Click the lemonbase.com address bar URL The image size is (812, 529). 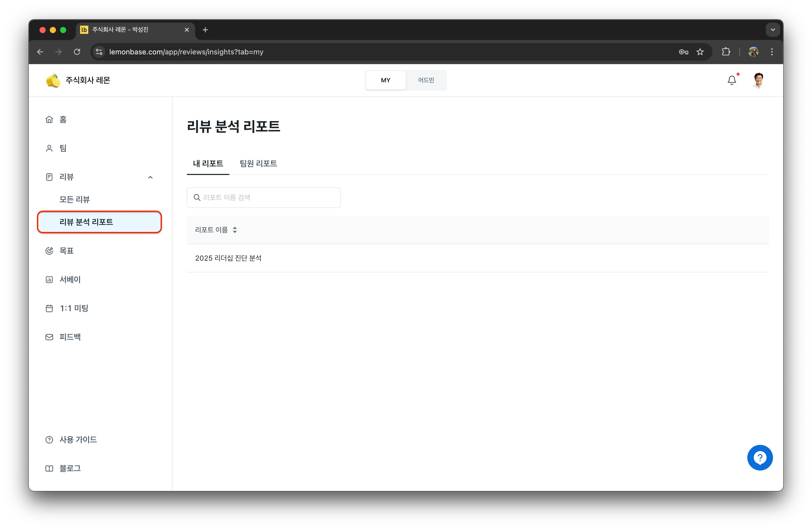tap(186, 52)
